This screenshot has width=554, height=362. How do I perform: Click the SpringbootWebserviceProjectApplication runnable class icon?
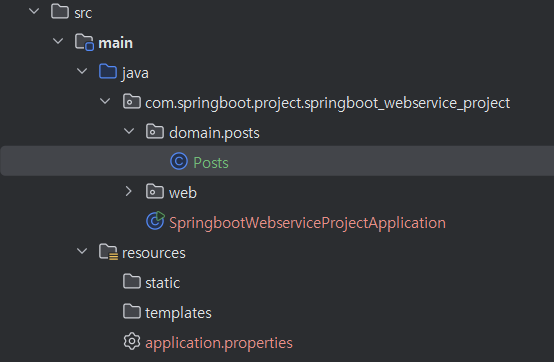155,221
